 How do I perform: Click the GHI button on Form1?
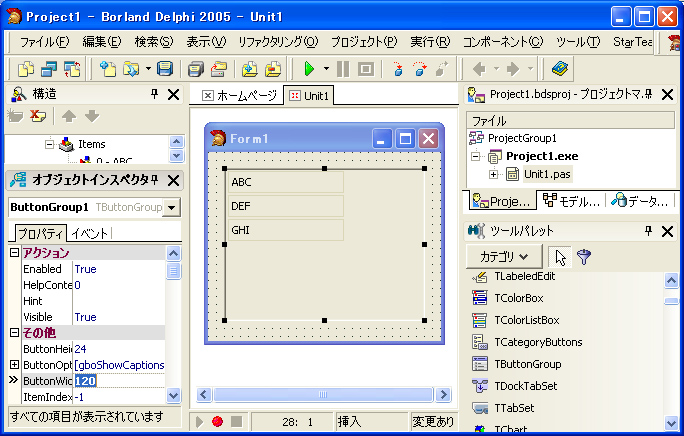click(286, 230)
